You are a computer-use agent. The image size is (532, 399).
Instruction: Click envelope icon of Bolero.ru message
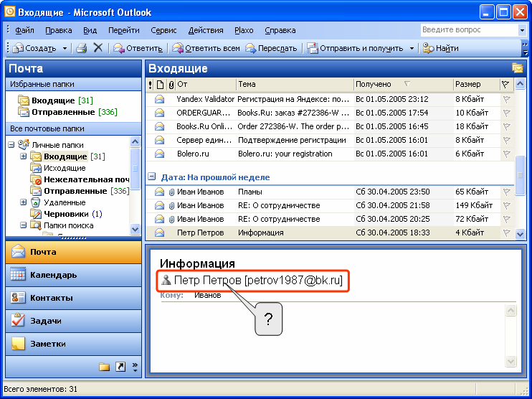coord(159,154)
